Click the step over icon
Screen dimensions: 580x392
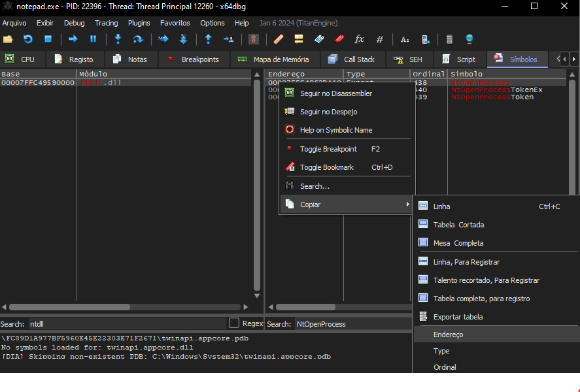[x=137, y=39]
